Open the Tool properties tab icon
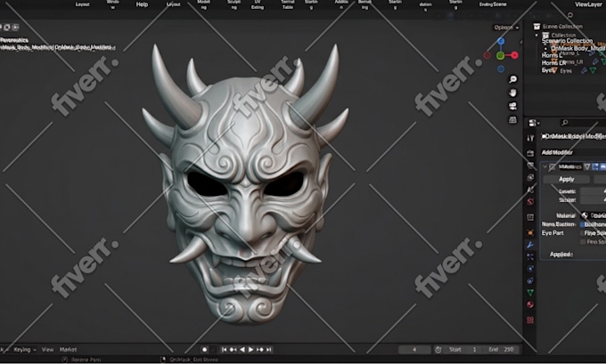Viewport: 606px width, 364px height. (x=530, y=138)
